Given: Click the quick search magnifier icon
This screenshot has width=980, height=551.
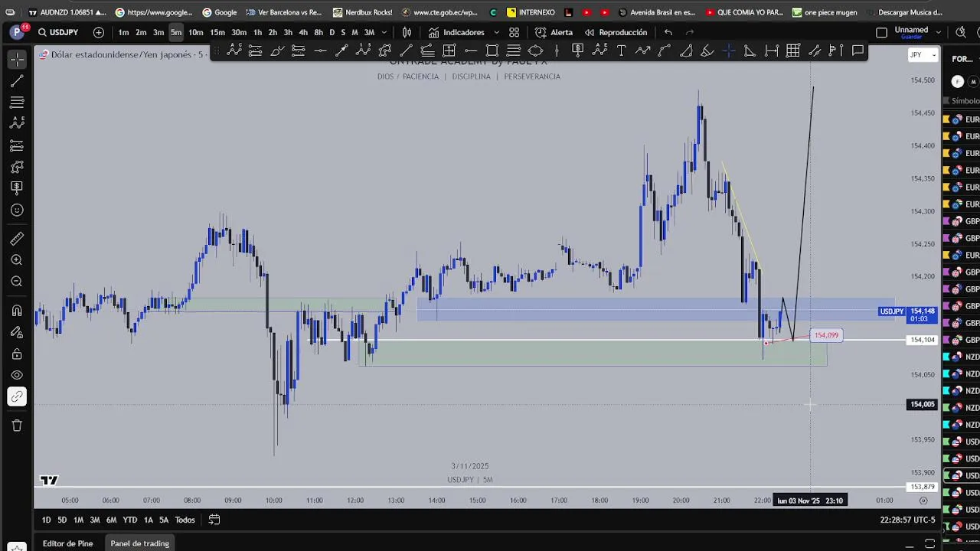Looking at the screenshot, I should tap(961, 32).
